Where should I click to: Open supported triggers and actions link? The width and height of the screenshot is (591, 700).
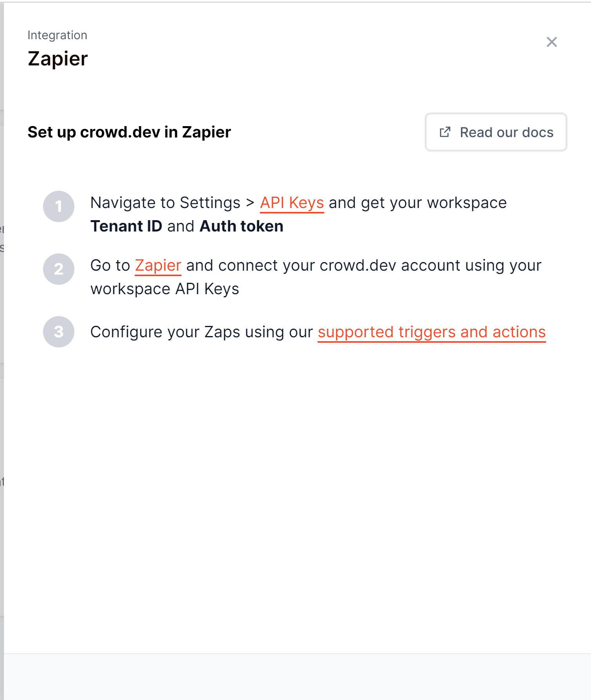pyautogui.click(x=432, y=332)
